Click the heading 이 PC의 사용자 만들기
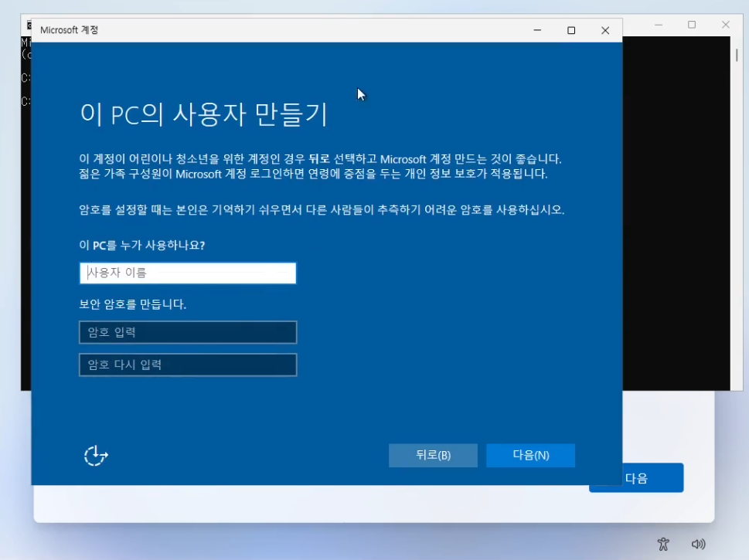 click(204, 114)
